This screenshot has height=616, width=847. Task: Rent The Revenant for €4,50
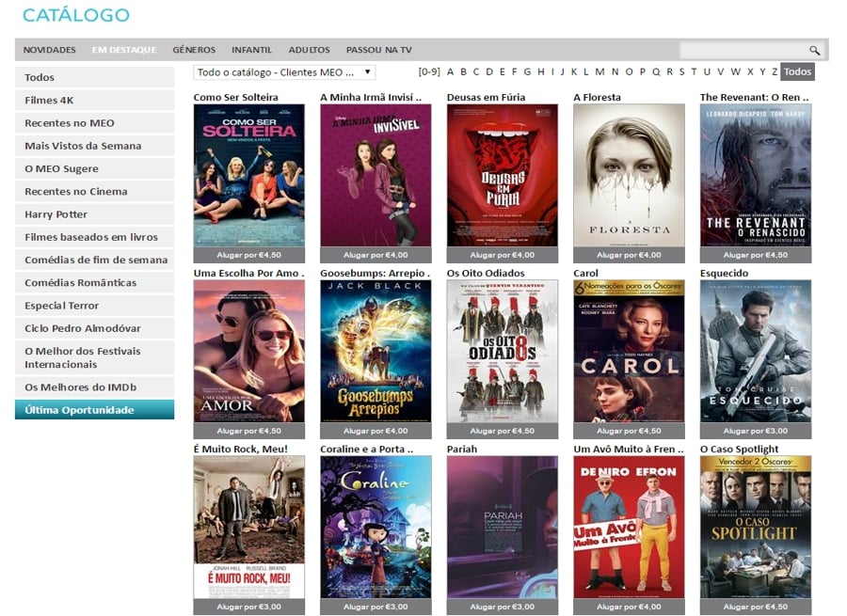tap(756, 255)
